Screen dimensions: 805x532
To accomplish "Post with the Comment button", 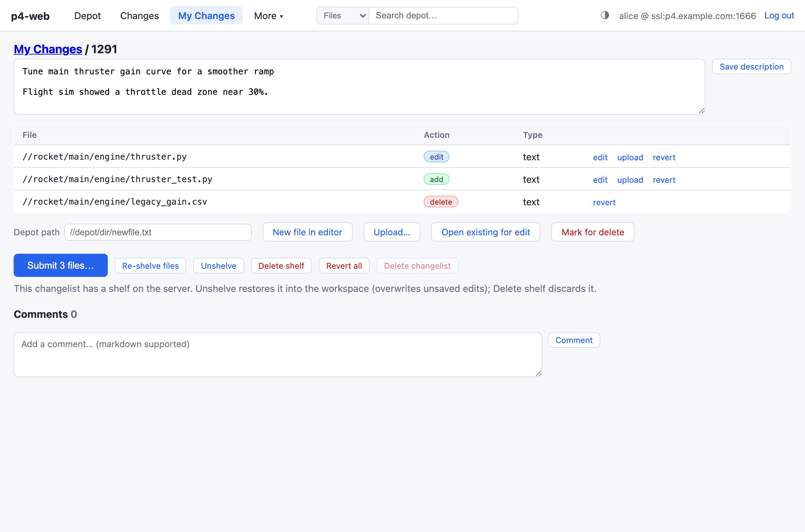I will 574,340.
